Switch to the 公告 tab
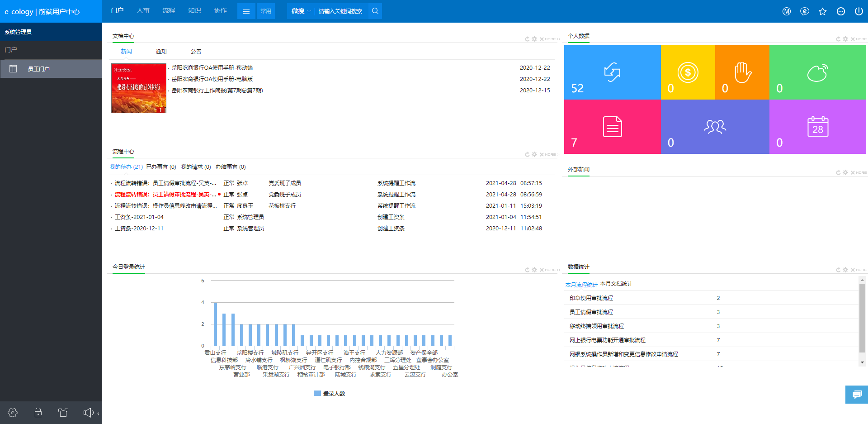This screenshot has width=868, height=424. (196, 52)
